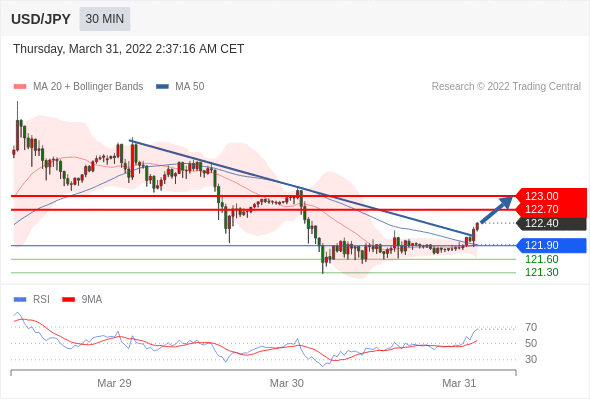Image resolution: width=590 pixels, height=400 pixels.
Task: Click the Research © 2022 Trading Central credit
Action: (x=506, y=87)
